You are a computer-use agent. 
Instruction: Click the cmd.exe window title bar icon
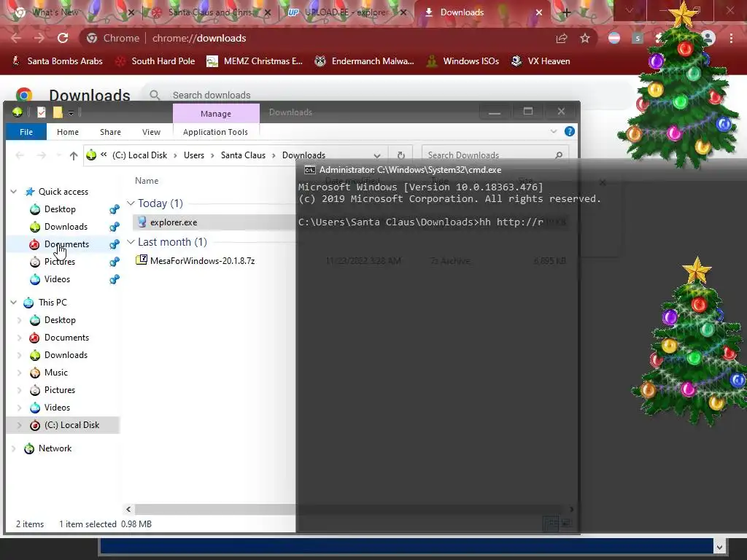[309, 170]
